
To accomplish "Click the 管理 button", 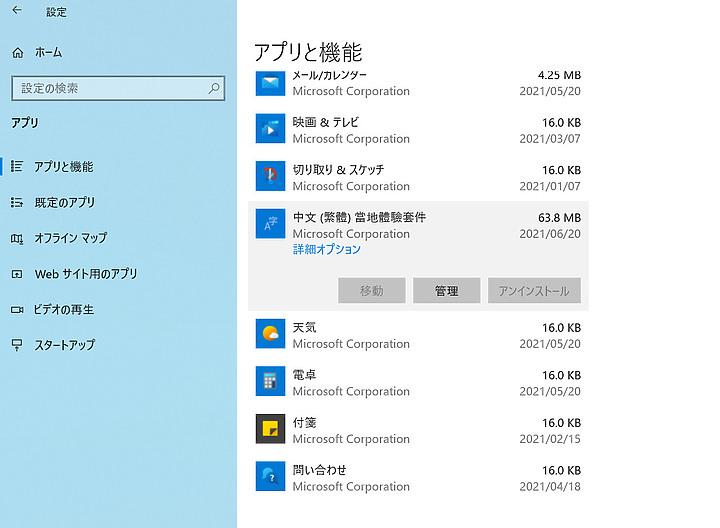I will pos(446,290).
